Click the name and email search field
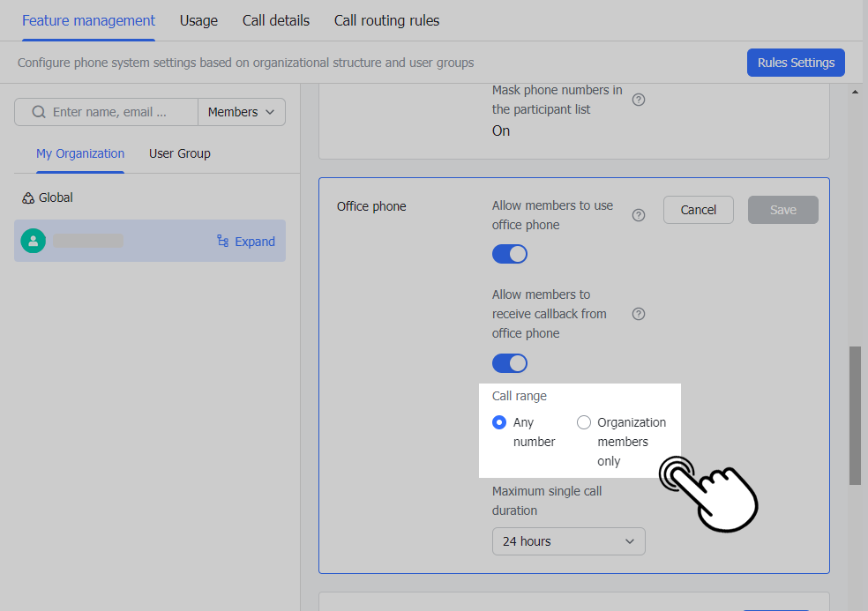 (115, 112)
